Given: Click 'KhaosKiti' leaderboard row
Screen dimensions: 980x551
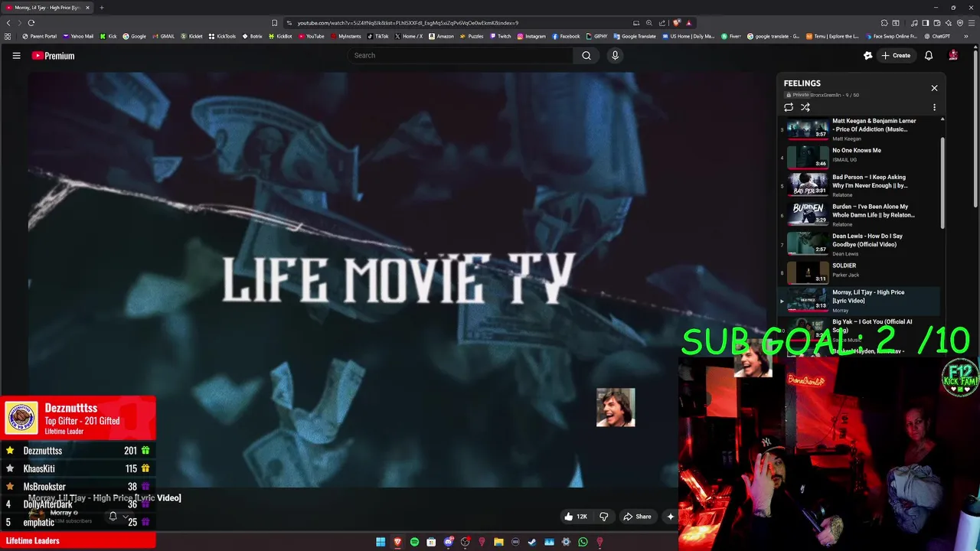Looking at the screenshot, I should point(77,468).
